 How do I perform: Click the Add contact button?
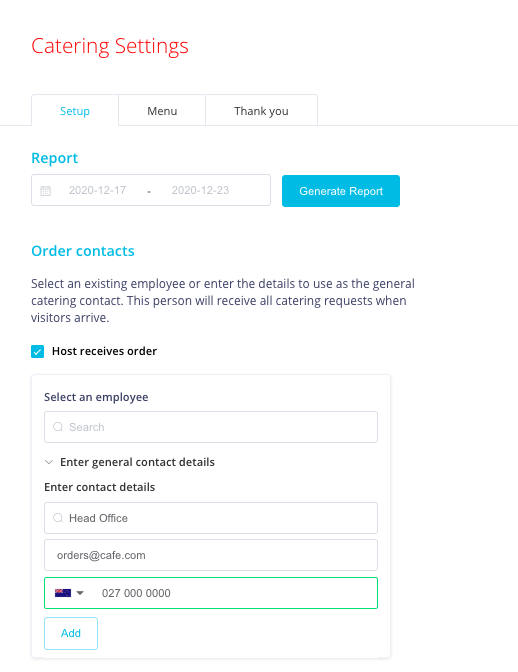(x=71, y=633)
